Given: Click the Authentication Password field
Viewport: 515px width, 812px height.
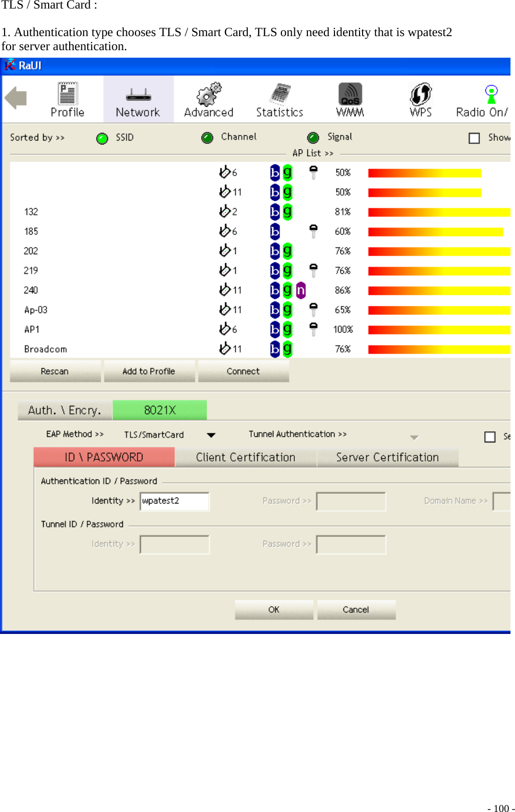Looking at the screenshot, I should tap(351, 501).
